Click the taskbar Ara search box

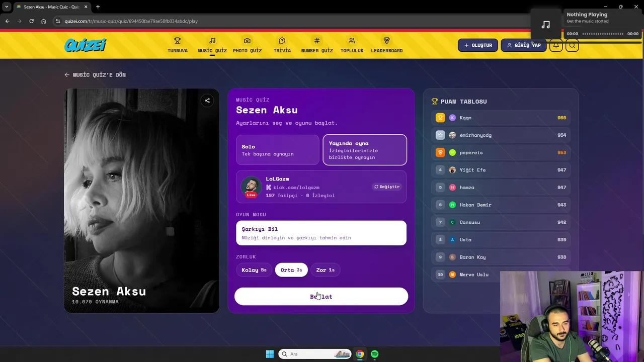(x=315, y=354)
